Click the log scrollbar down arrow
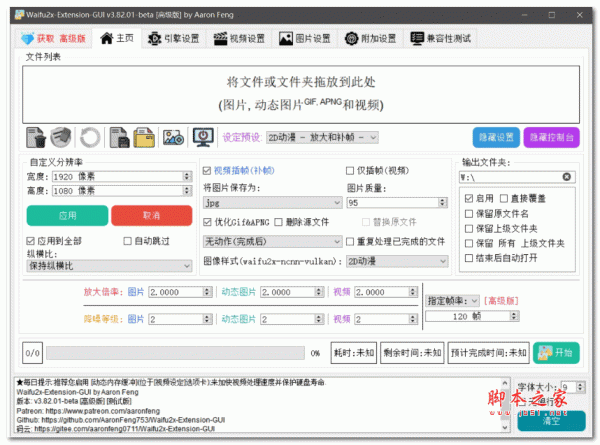The height and width of the screenshot is (445, 600). 505,427
